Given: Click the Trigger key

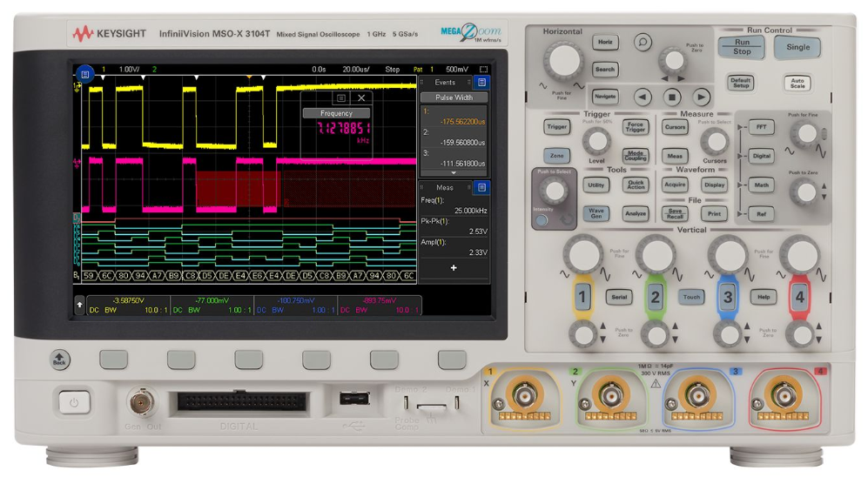Looking at the screenshot, I should click(x=557, y=127).
